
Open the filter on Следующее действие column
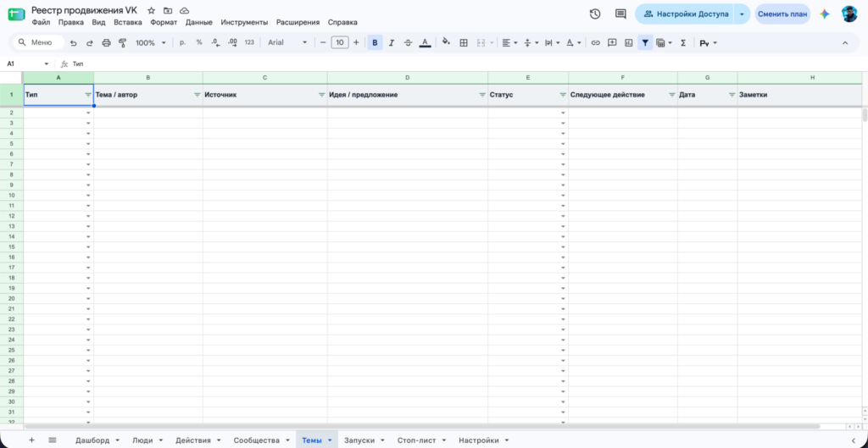[x=672, y=95]
